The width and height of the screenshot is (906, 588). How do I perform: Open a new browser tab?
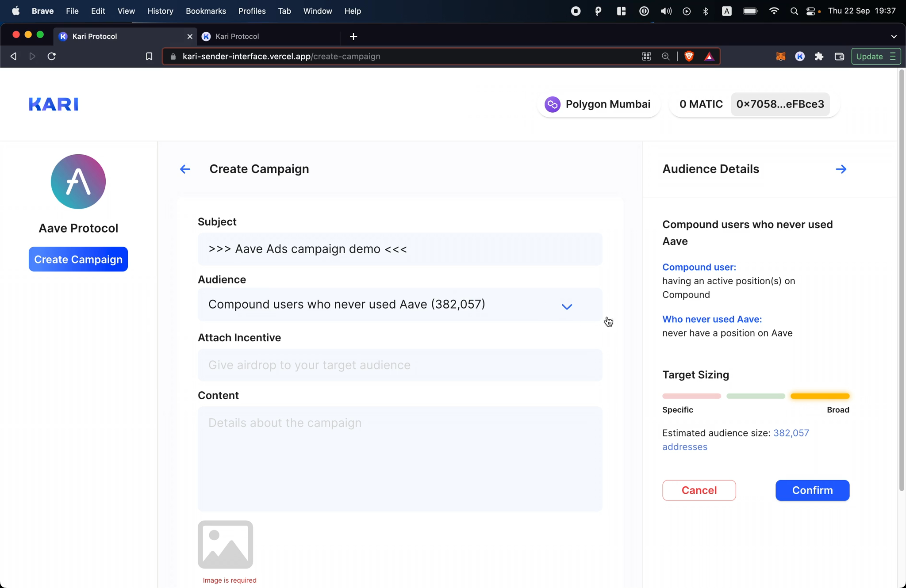click(x=353, y=36)
